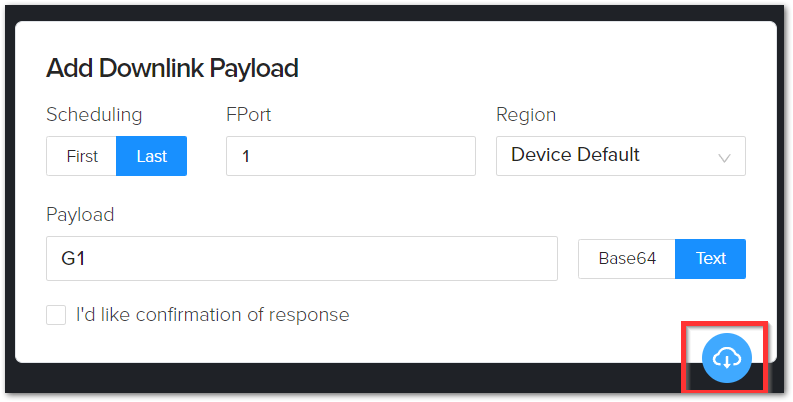The height and width of the screenshot is (402, 793).
Task: Click the Payload label
Action: [80, 214]
